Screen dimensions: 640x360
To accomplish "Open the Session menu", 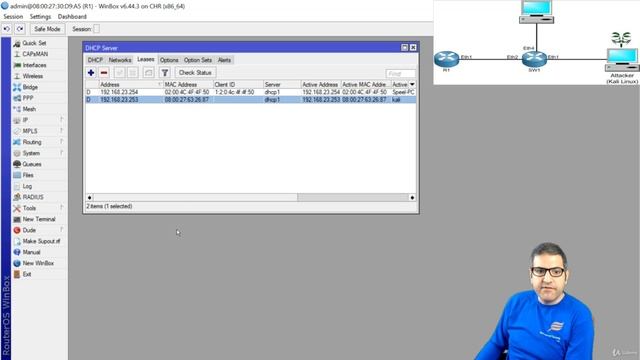I will (13, 17).
